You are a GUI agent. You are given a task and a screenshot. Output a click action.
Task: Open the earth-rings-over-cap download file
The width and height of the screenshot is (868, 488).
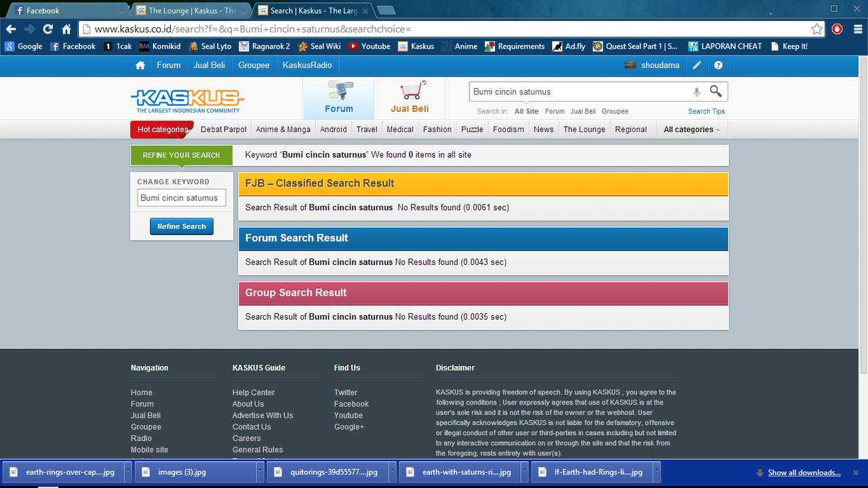tap(62, 472)
